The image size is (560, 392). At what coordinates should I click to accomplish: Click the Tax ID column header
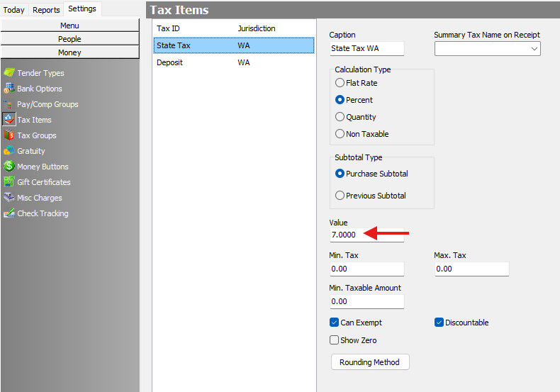168,28
